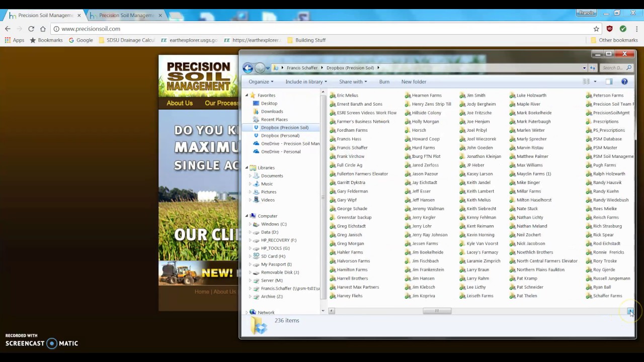The height and width of the screenshot is (362, 644).
Task: Click Francis Schaffer breadcrumb segment
Action: (302, 68)
